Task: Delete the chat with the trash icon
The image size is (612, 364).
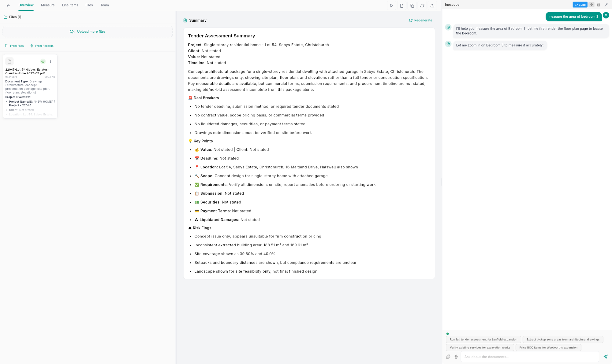Action: point(599,5)
